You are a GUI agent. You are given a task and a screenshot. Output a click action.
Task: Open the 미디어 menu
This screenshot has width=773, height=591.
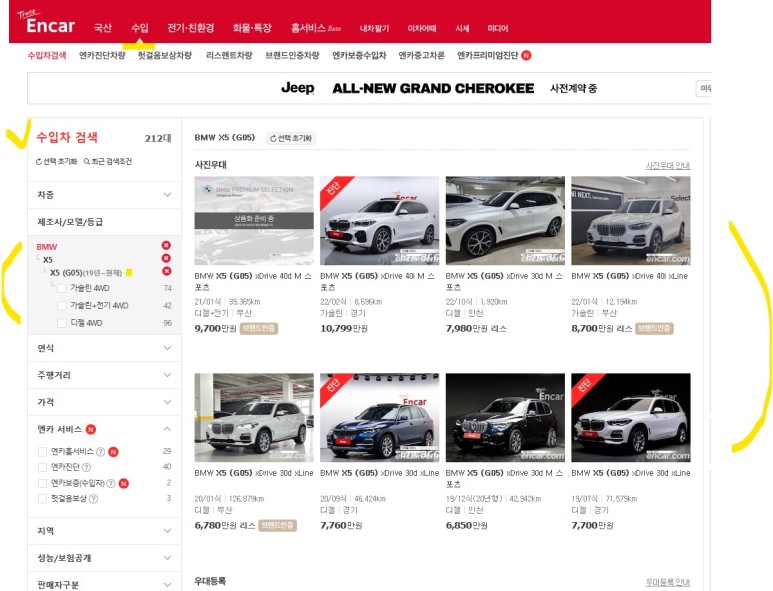click(497, 29)
